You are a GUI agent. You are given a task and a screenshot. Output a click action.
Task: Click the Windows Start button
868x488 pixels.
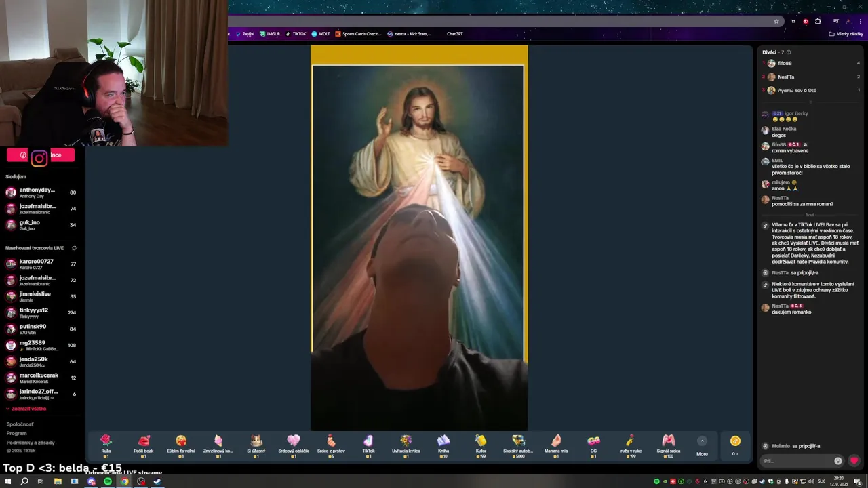tap(8, 481)
